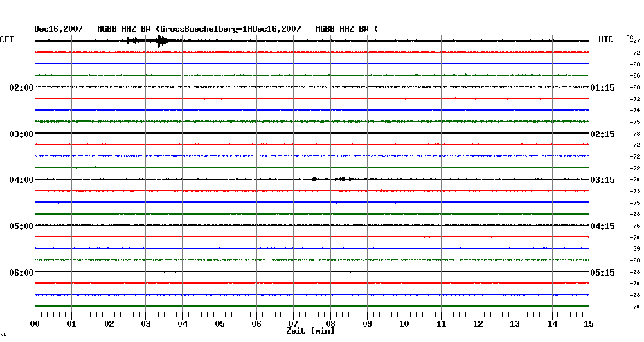Click the 10 minute axis tick label

click(x=404, y=324)
